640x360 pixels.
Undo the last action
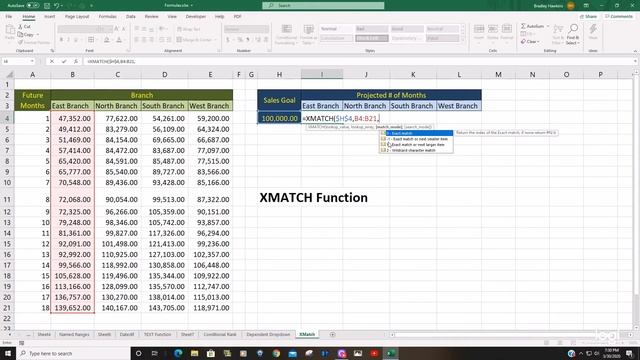pyautogui.click(x=57, y=6)
